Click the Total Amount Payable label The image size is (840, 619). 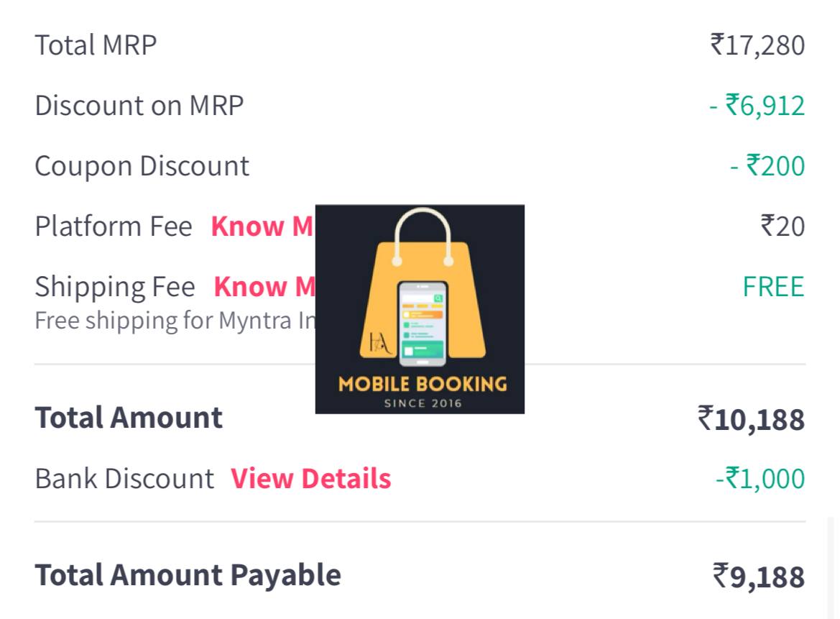pos(188,576)
